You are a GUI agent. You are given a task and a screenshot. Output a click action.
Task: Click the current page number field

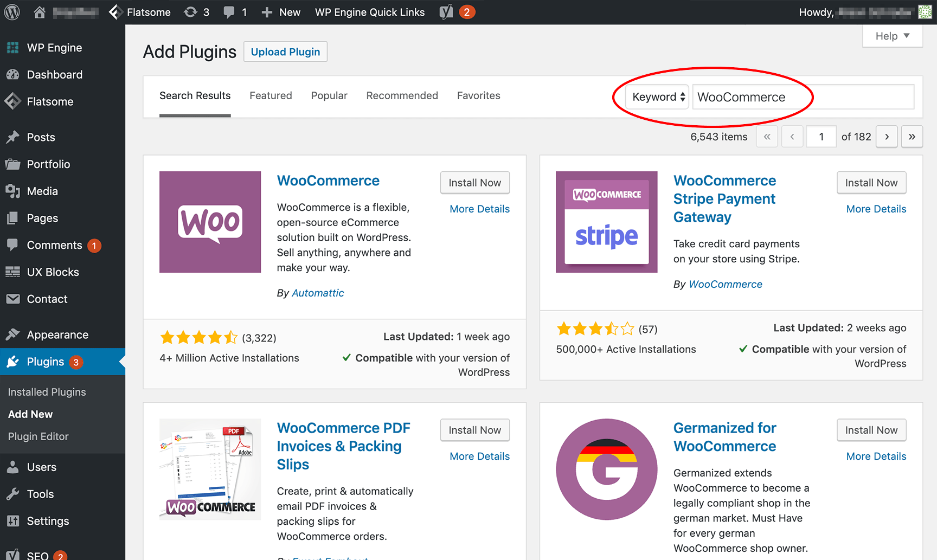(x=821, y=137)
